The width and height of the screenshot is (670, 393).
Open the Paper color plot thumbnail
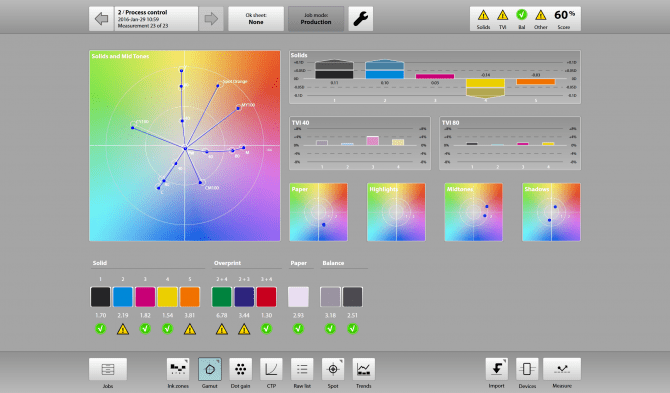pyautogui.click(x=318, y=212)
